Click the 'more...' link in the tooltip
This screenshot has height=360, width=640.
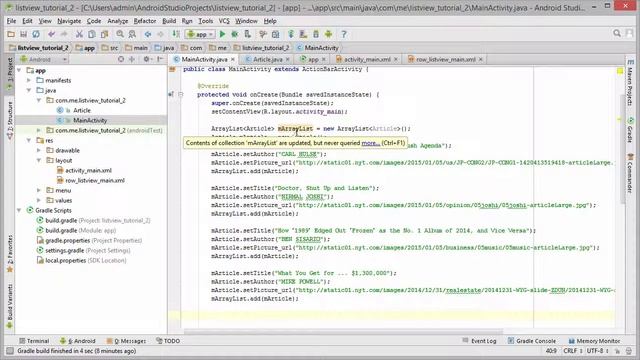(x=371, y=143)
